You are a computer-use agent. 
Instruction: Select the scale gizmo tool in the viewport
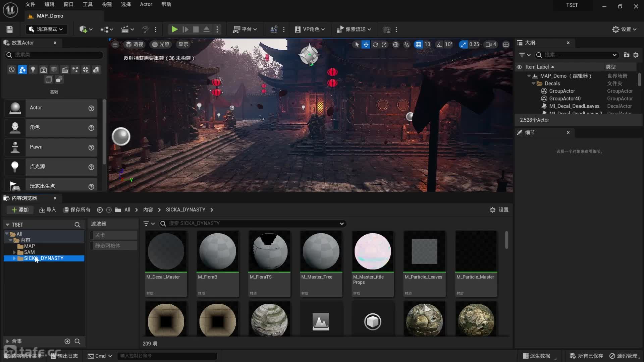click(384, 44)
